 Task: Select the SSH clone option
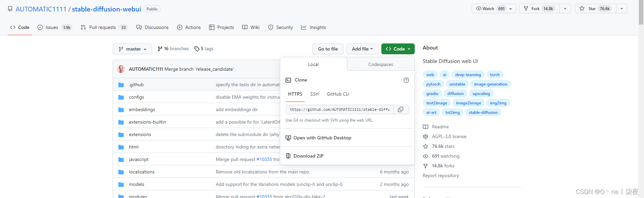coord(314,94)
